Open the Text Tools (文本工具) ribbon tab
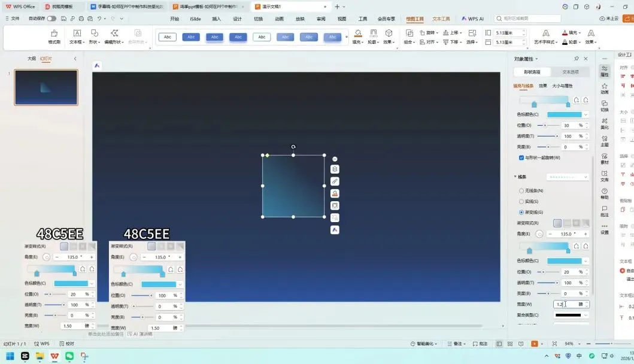 441,19
